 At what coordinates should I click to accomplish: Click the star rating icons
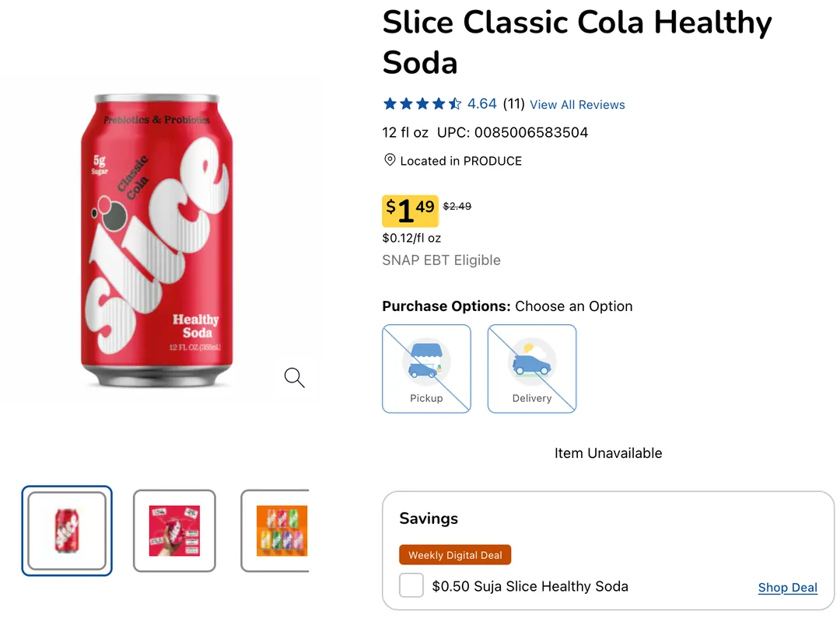[422, 104]
